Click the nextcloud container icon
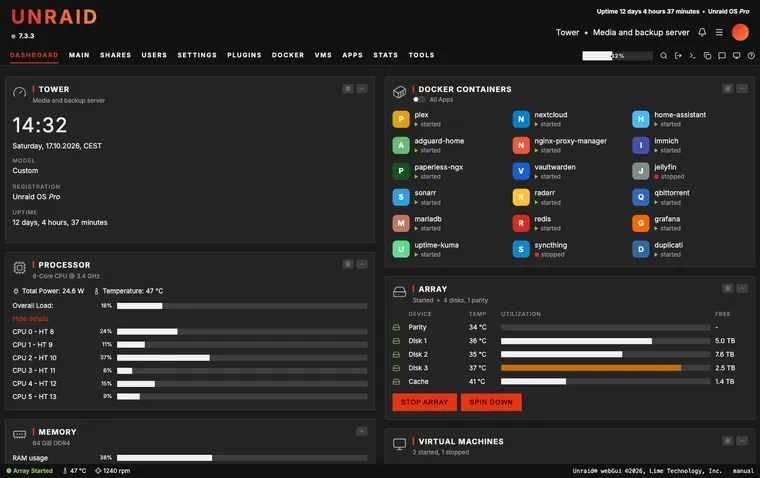The height and width of the screenshot is (478, 760). click(x=521, y=119)
